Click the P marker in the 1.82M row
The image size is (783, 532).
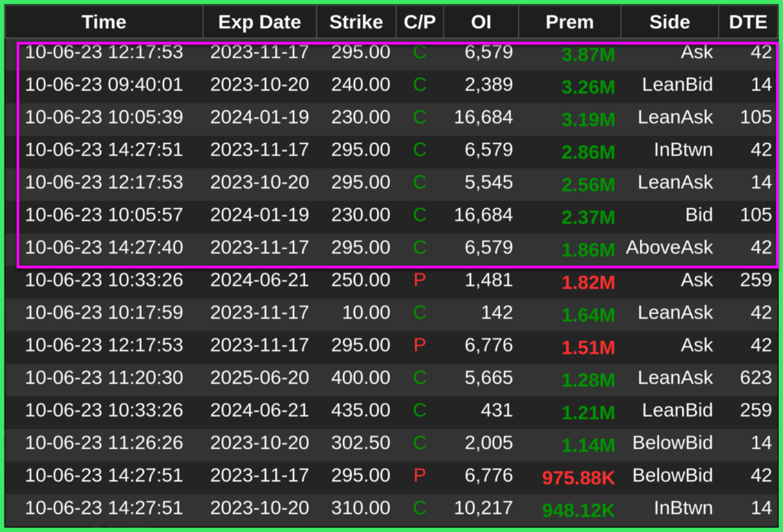420,280
